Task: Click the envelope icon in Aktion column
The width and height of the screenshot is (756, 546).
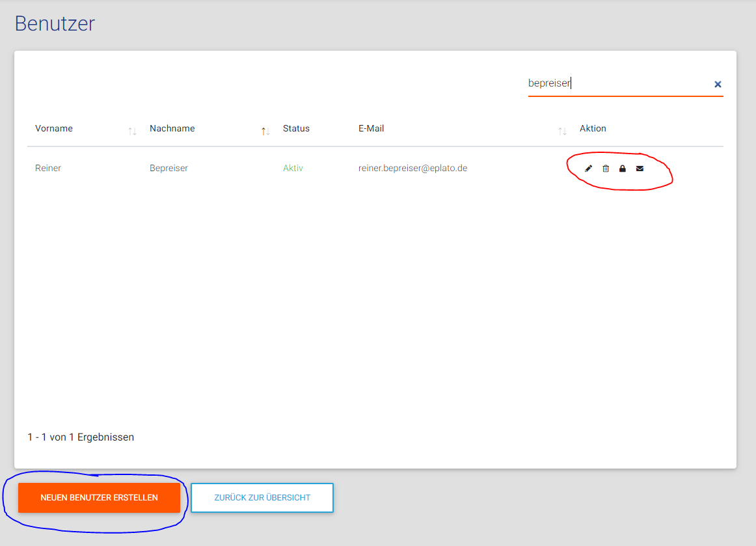Action: coord(640,169)
